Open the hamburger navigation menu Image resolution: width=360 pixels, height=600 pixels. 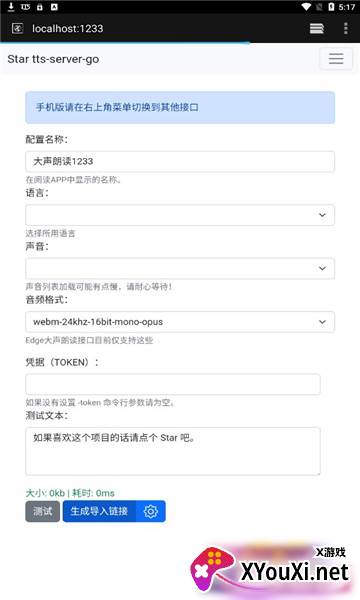point(336,59)
